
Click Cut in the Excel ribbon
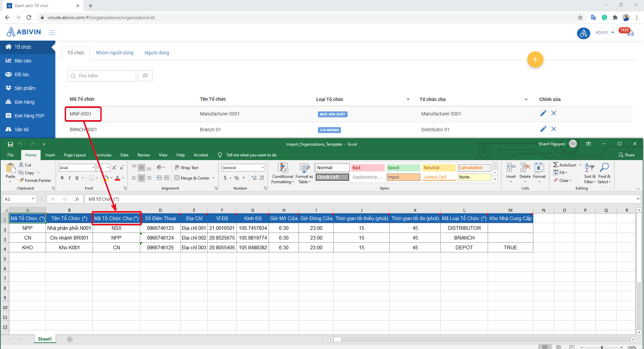[25, 165]
